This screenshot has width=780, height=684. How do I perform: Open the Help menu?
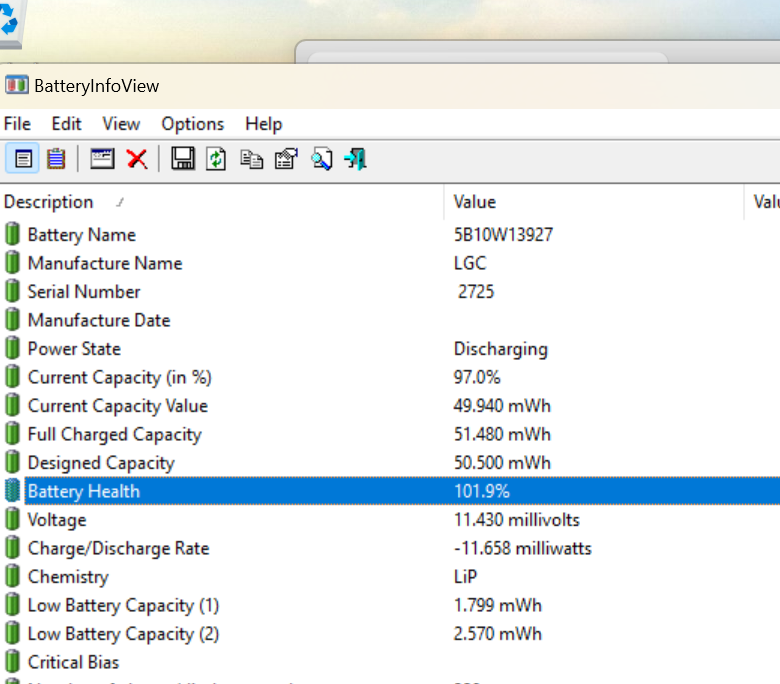point(264,123)
